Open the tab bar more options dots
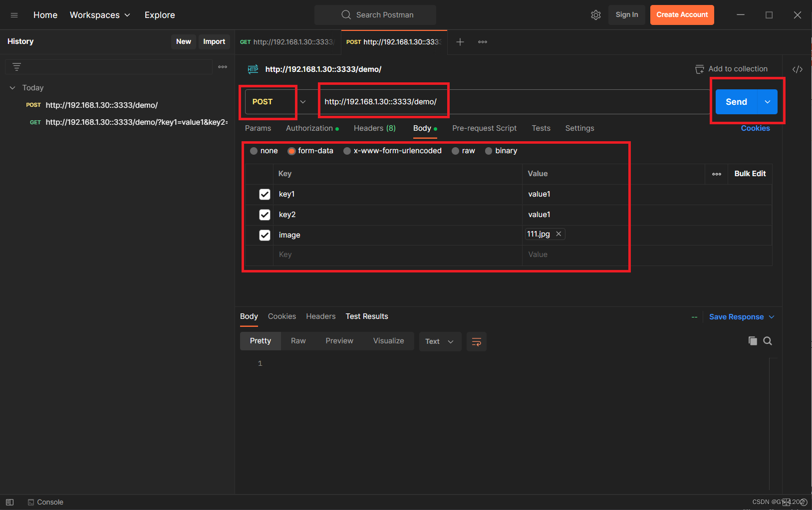812x510 pixels. click(x=483, y=42)
